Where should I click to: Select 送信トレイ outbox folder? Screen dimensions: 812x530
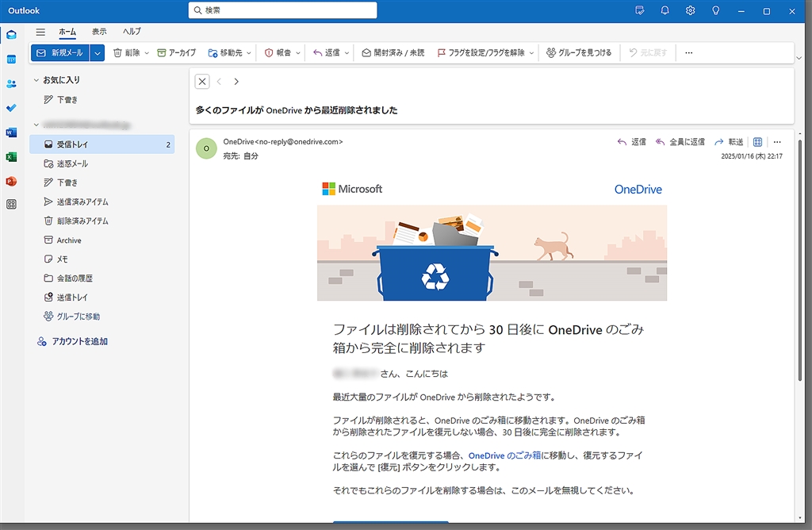102,298
